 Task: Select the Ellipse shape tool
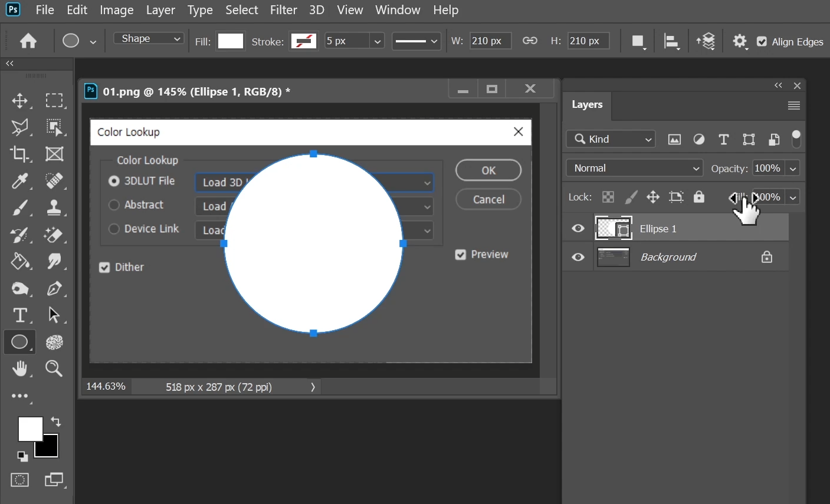tap(19, 342)
